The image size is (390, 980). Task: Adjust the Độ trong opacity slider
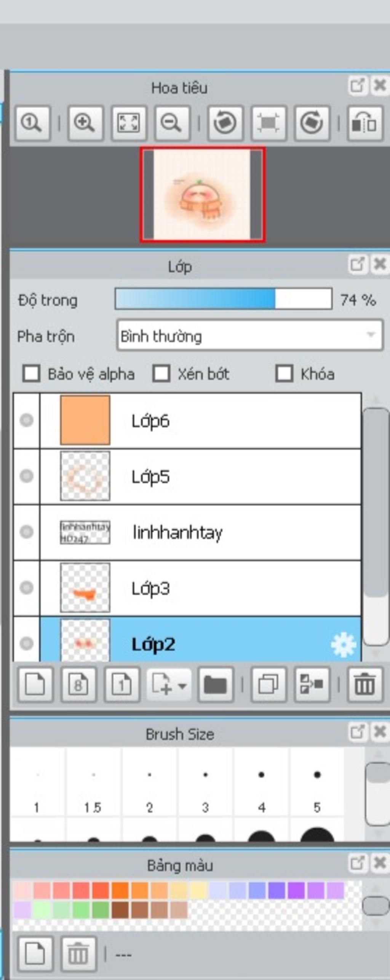coord(224,299)
